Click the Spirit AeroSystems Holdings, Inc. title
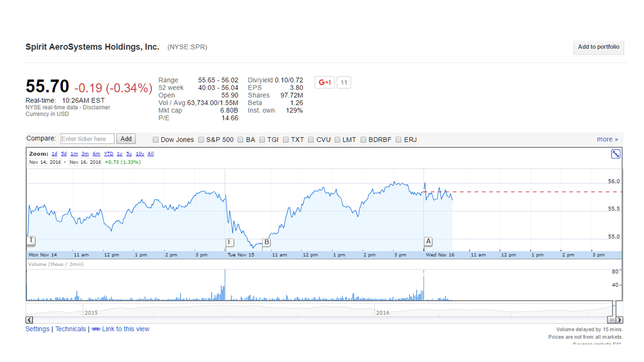 coord(93,47)
